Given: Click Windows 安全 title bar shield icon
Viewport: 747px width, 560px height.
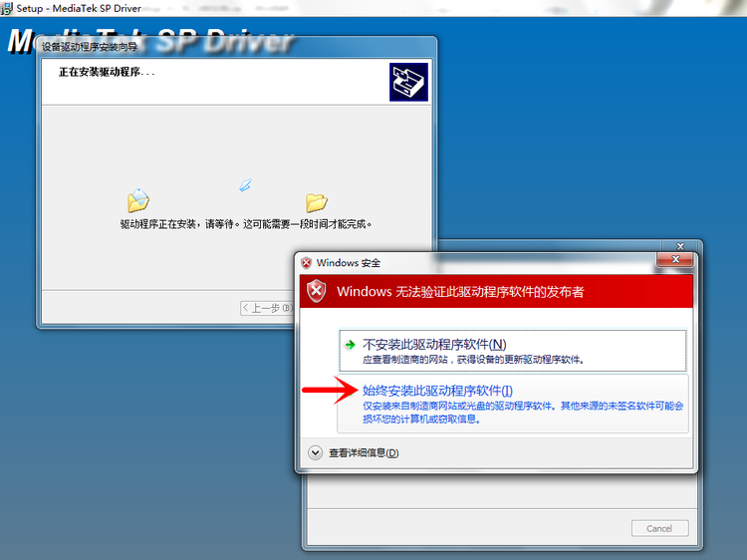Looking at the screenshot, I should click(x=307, y=263).
